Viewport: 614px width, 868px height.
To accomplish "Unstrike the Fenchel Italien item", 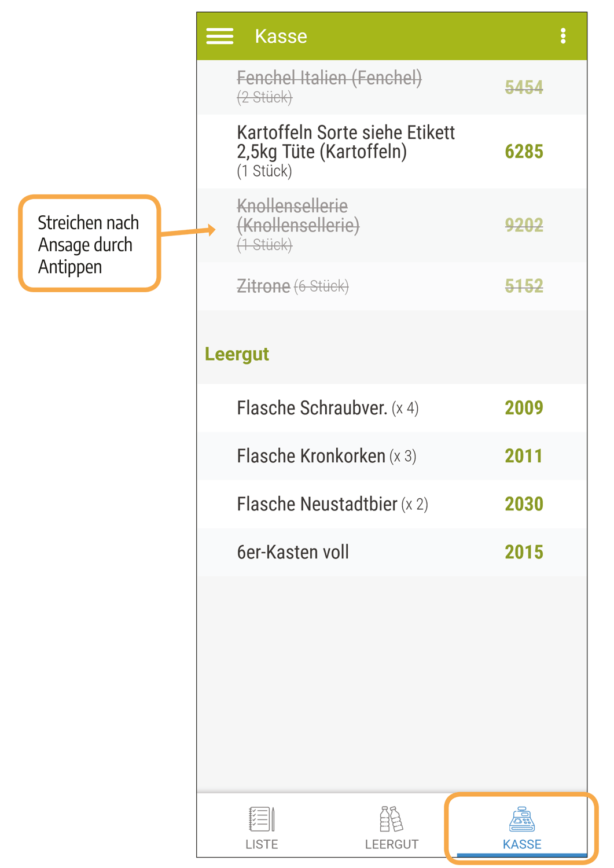I will pos(392,87).
